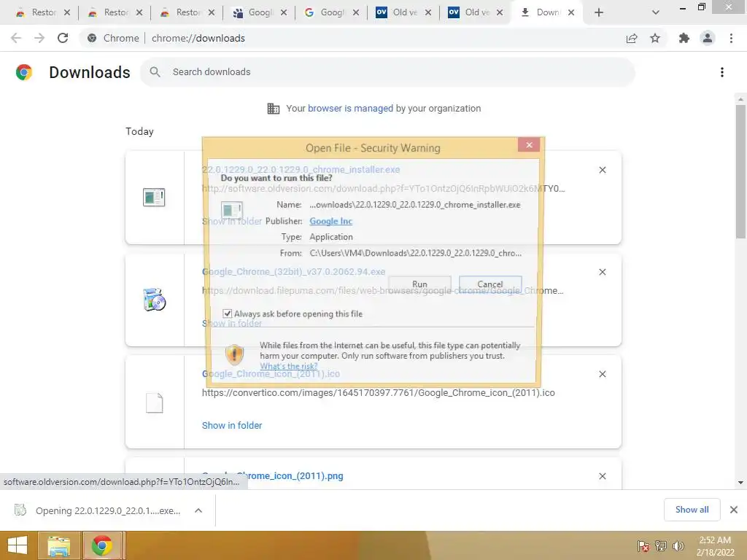
Task: Open a new tab with plus button
Action: pos(599,12)
